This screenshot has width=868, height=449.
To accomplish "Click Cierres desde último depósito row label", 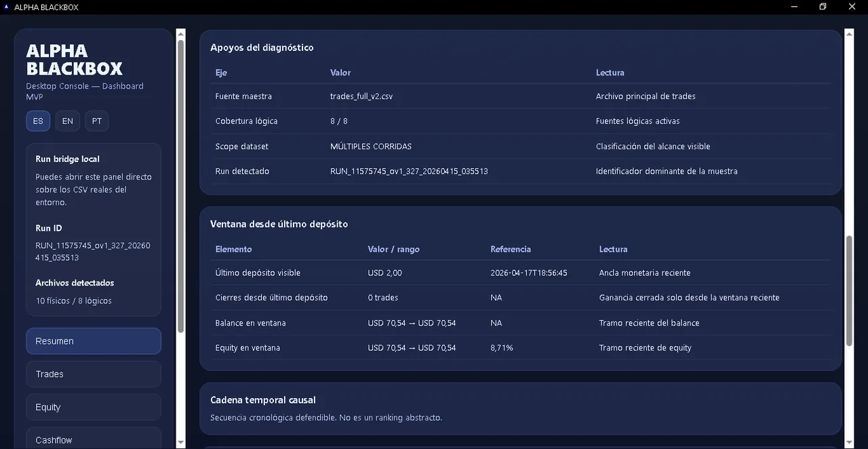I will (271, 298).
